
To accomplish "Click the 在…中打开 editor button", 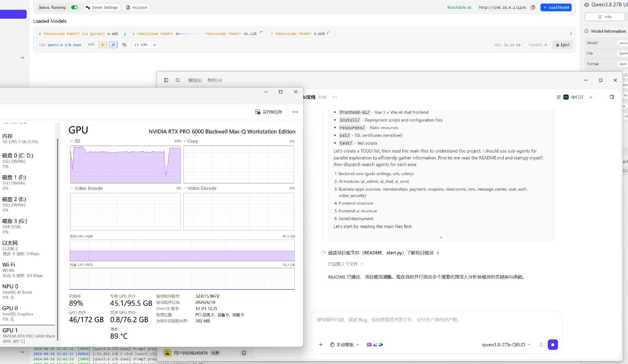I will pyautogui.click(x=570, y=97).
